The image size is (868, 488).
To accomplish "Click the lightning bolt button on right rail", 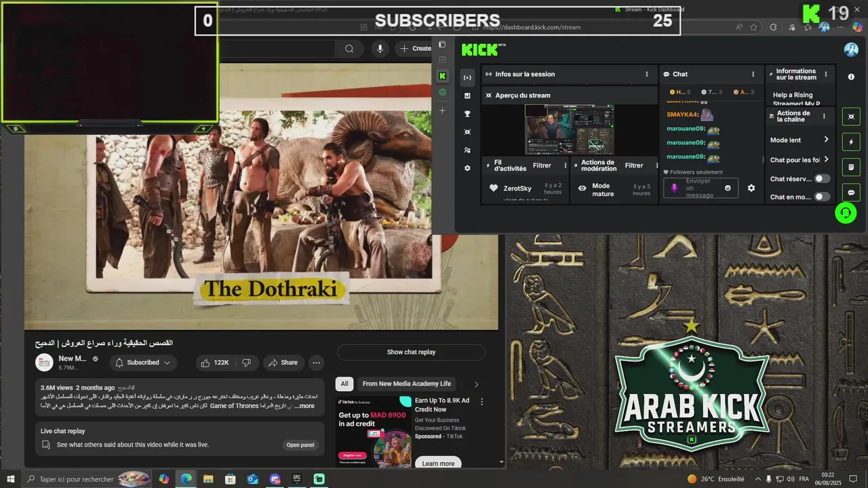I will pyautogui.click(x=851, y=142).
